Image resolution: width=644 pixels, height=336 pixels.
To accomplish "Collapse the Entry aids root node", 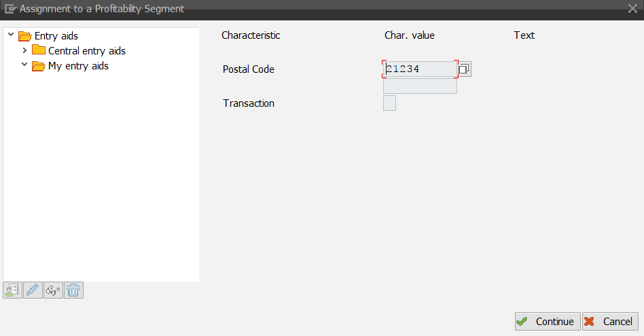I will [x=11, y=35].
